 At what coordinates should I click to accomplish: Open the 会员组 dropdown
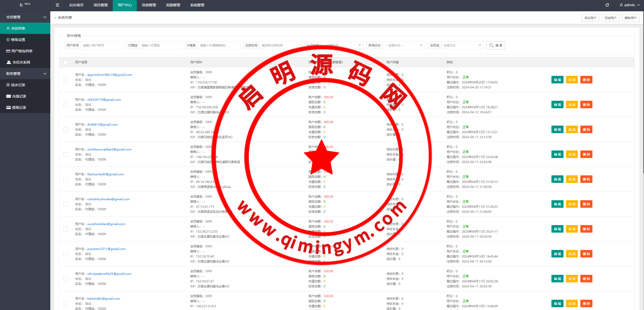tap(462, 45)
